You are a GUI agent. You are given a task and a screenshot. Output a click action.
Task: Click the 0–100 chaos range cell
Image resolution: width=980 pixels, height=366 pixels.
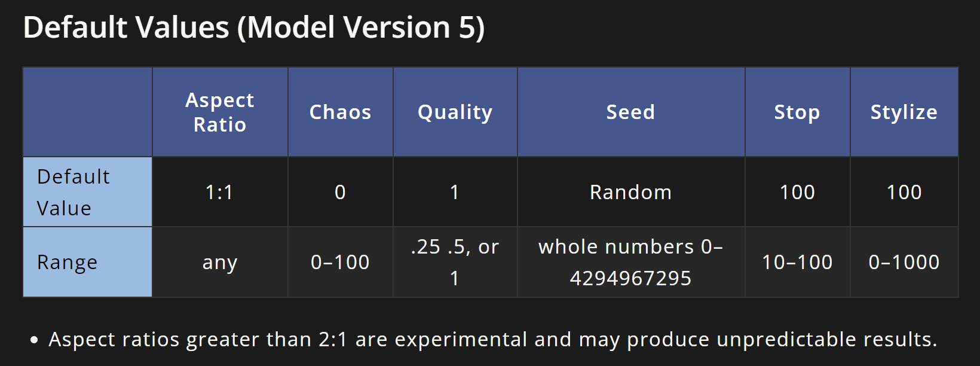pos(340,262)
